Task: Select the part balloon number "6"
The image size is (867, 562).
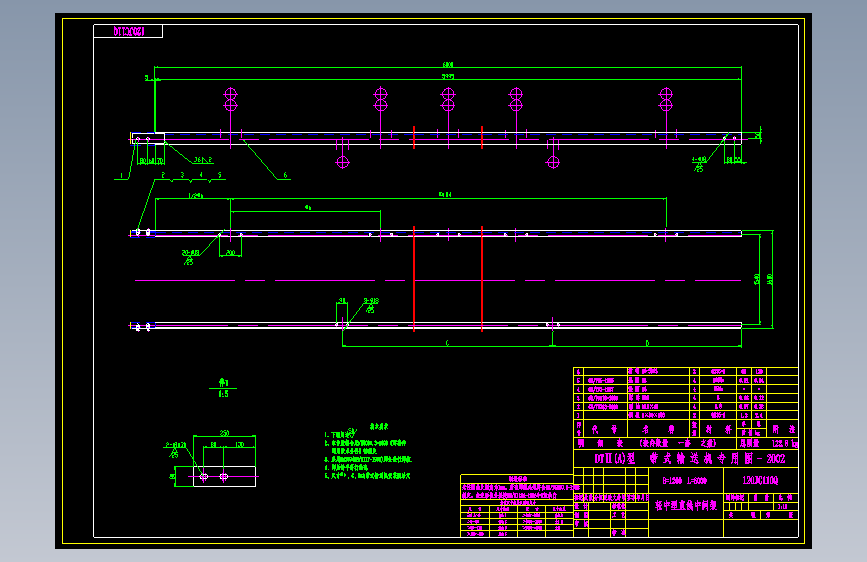Action: point(285,175)
